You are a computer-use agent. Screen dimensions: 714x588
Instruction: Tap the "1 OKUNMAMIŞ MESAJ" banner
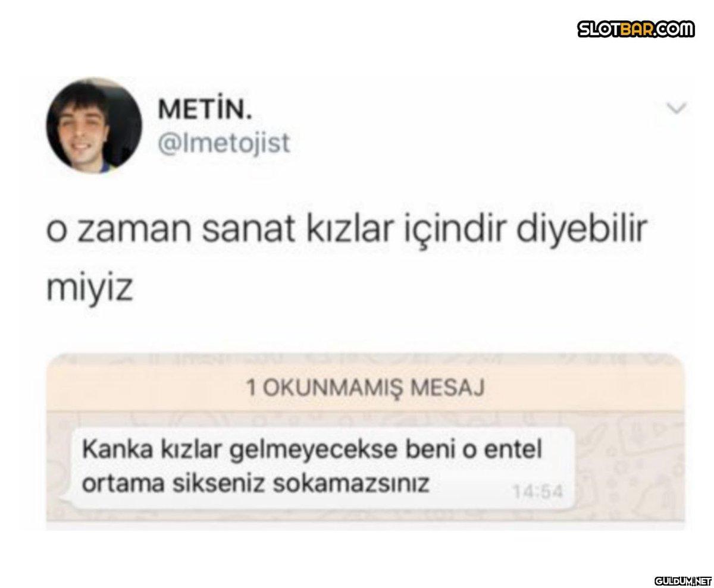pos(365,388)
